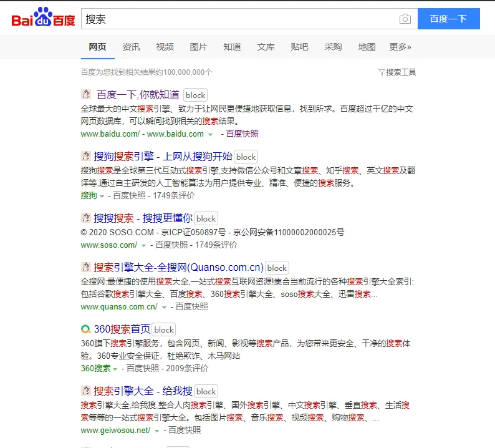Image resolution: width=495 pixels, height=448 pixels.
Task: Open result 搜索引擎大全-全搜网(Quanso.com.cn)
Action: pos(178,267)
